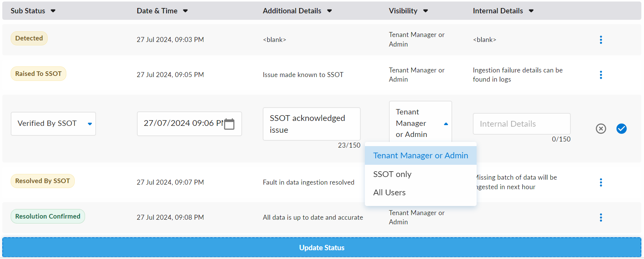644x259 pixels.
Task: Click the 23/150 character counter
Action: point(349,145)
